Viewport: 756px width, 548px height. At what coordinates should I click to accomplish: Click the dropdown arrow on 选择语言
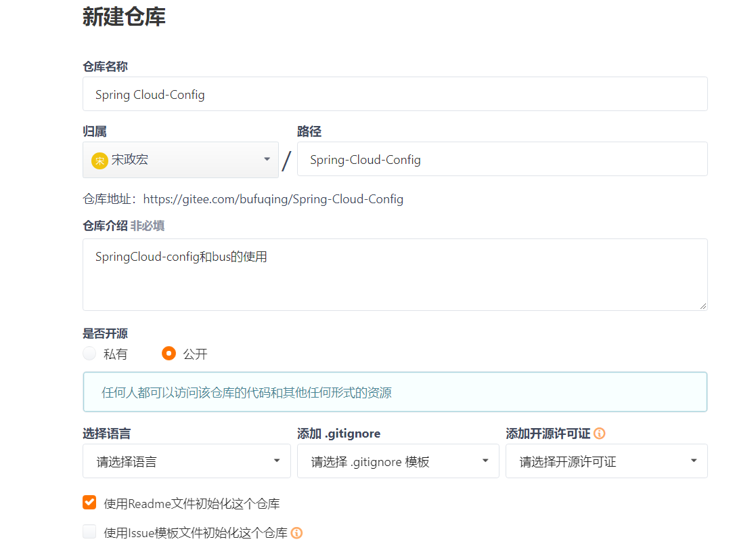click(x=277, y=461)
